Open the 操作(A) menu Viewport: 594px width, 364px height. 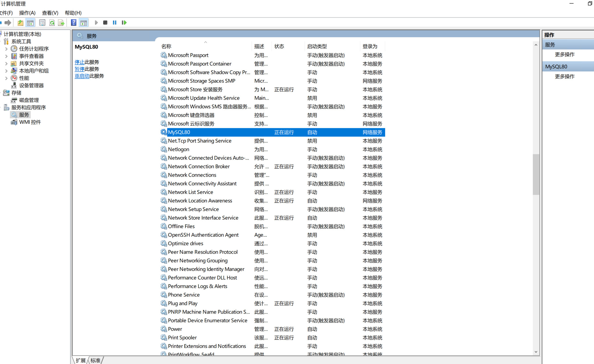(27, 13)
